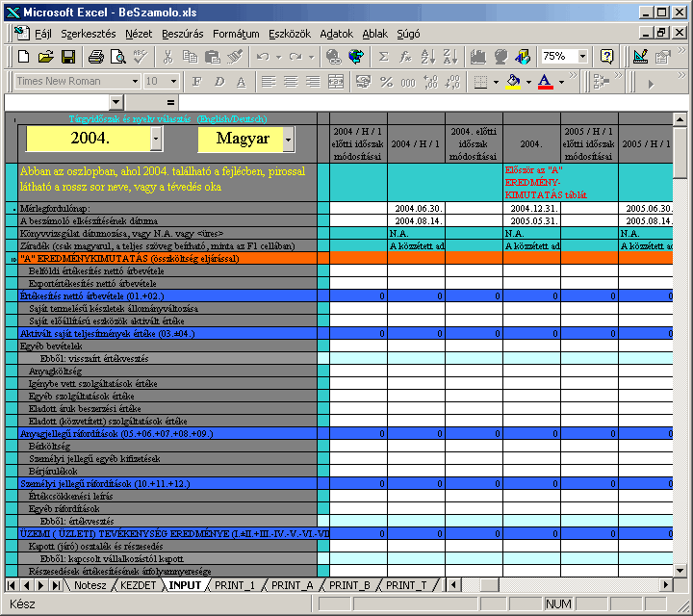The height and width of the screenshot is (616, 693).
Task: Switch to the KEZDET sheet tab
Action: click(x=139, y=585)
